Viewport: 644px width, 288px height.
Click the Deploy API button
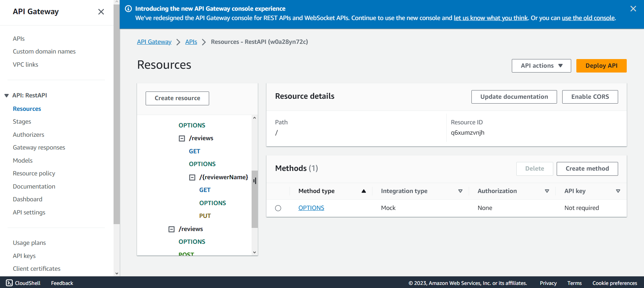[x=601, y=66]
